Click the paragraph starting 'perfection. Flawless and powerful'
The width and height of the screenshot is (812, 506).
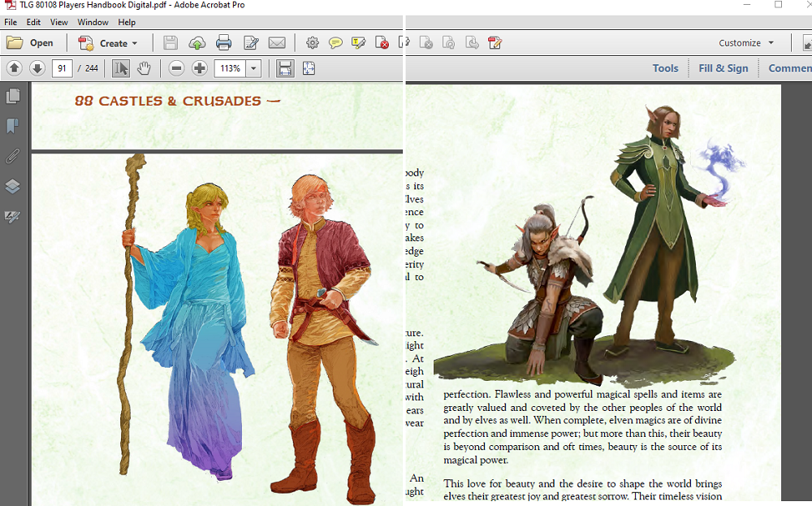(x=582, y=427)
